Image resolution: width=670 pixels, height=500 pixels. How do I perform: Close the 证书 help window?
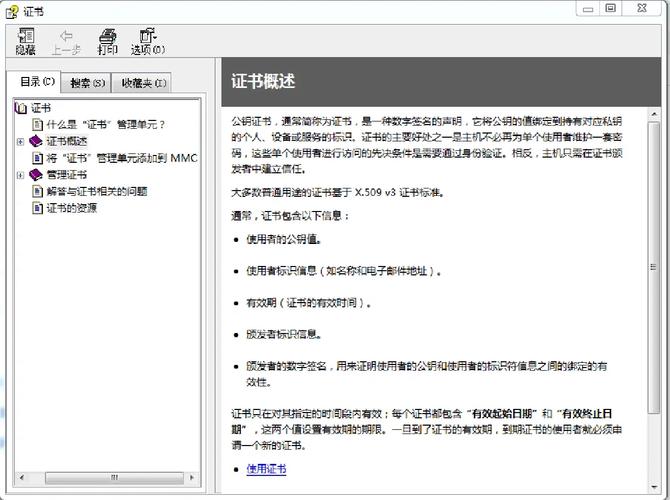(x=642, y=9)
